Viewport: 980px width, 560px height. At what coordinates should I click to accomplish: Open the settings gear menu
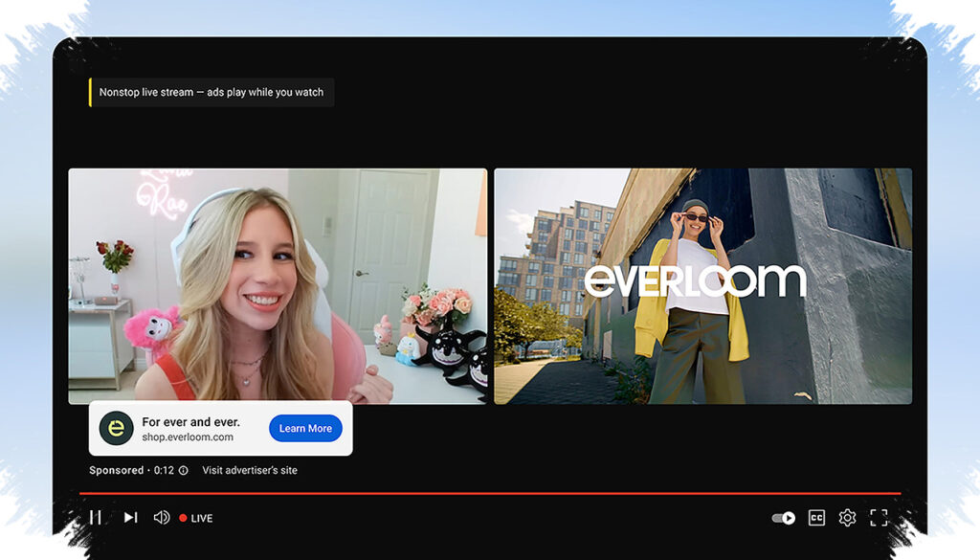tap(848, 518)
